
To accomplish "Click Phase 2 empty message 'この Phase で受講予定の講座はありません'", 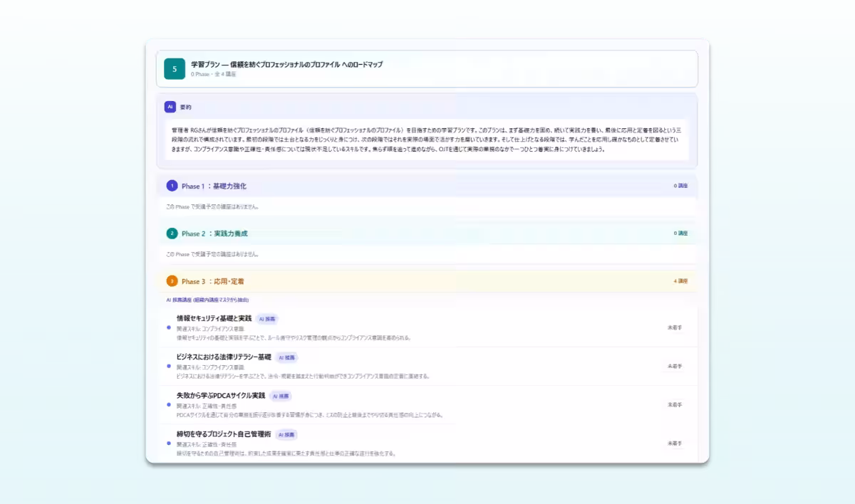I will 212,254.
